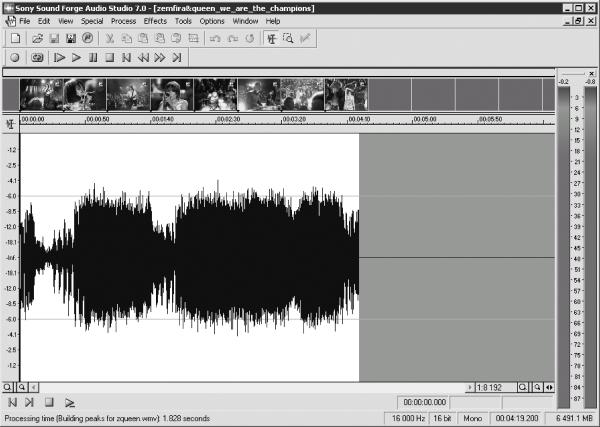Click the Fast Forward transport button

[x=160, y=57]
